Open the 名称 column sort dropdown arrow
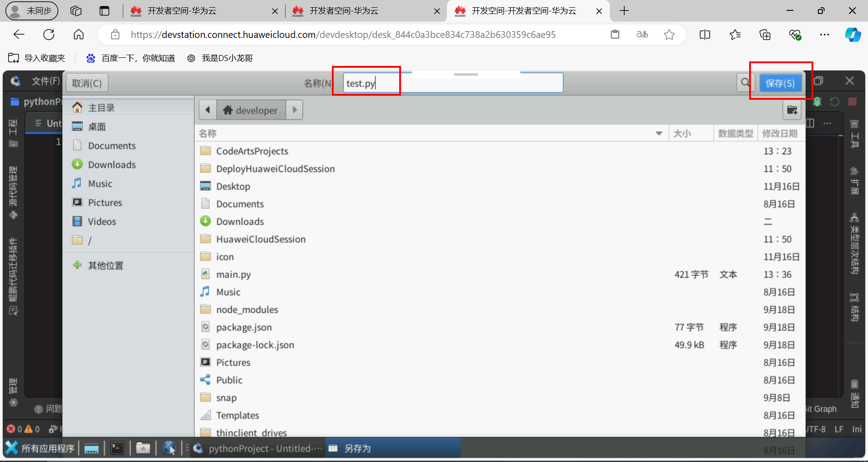The width and height of the screenshot is (868, 462). (659, 133)
